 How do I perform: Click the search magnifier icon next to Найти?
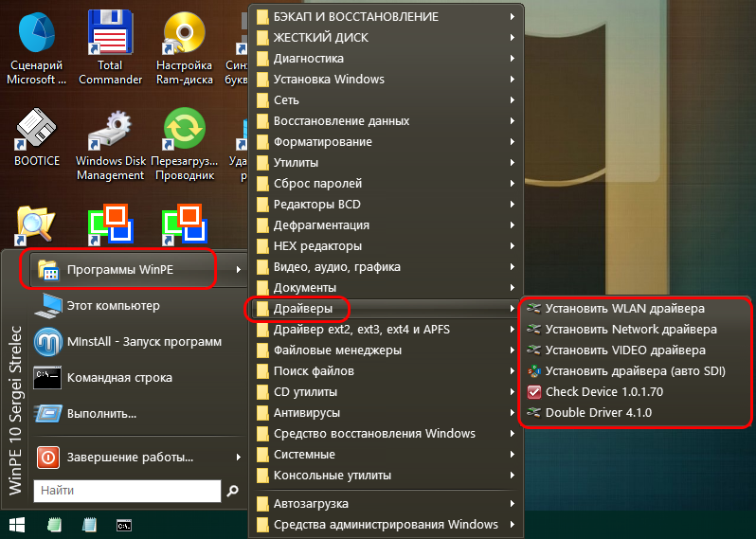pos(233,491)
